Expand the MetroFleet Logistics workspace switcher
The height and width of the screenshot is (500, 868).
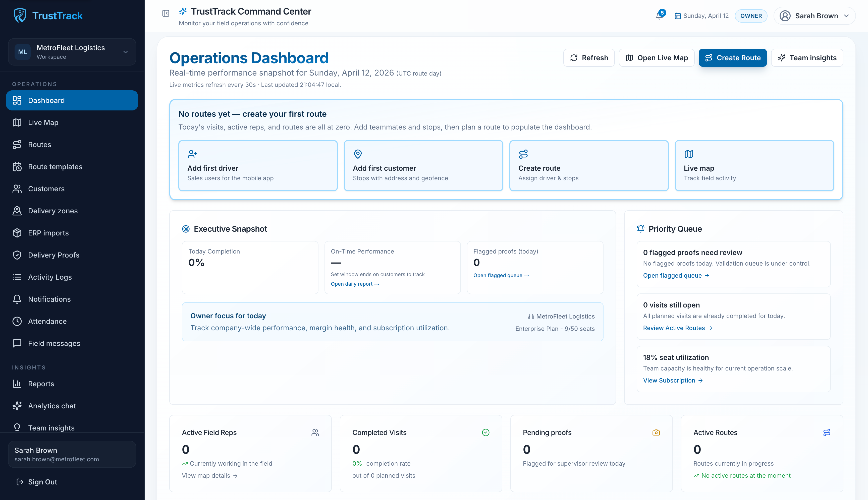pyautogui.click(x=72, y=52)
